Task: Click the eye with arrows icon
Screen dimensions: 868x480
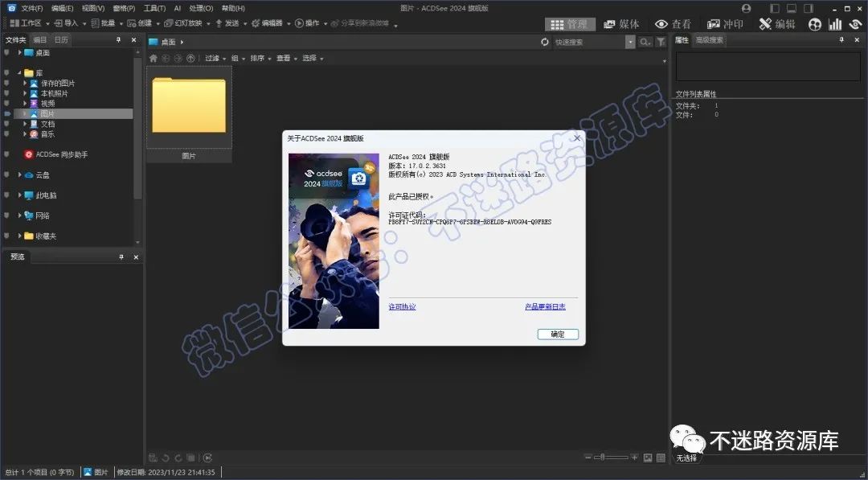Action: coord(856,24)
